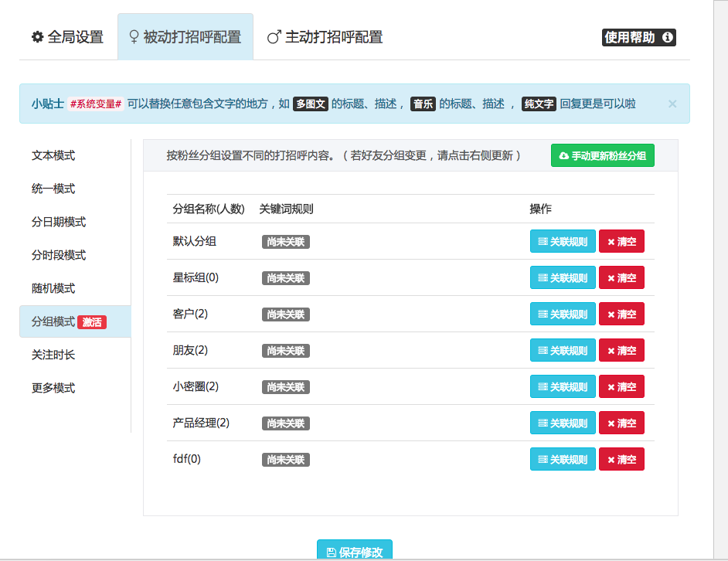
Task: Click 关联规则 for 默认分组
Action: click(563, 242)
